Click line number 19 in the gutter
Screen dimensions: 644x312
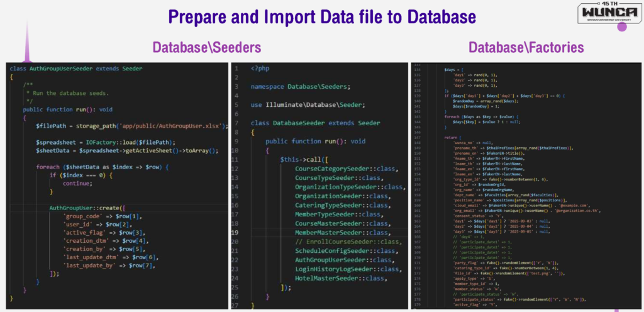point(235,232)
